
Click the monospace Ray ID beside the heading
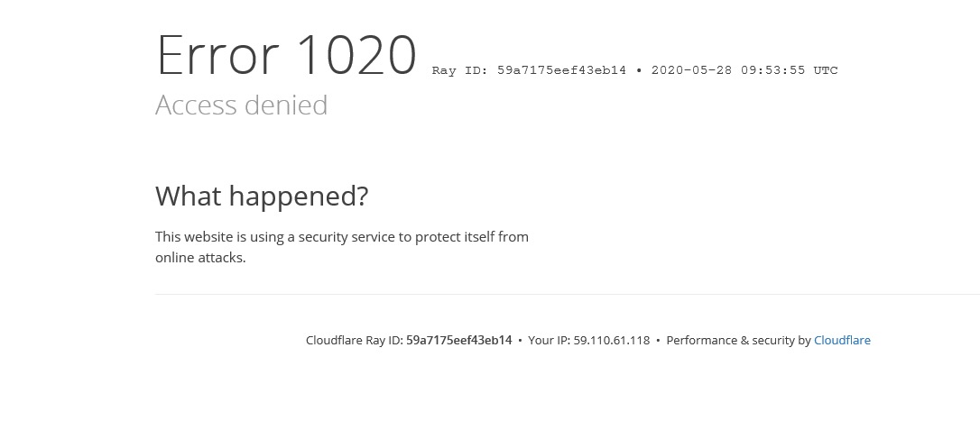[529, 70]
